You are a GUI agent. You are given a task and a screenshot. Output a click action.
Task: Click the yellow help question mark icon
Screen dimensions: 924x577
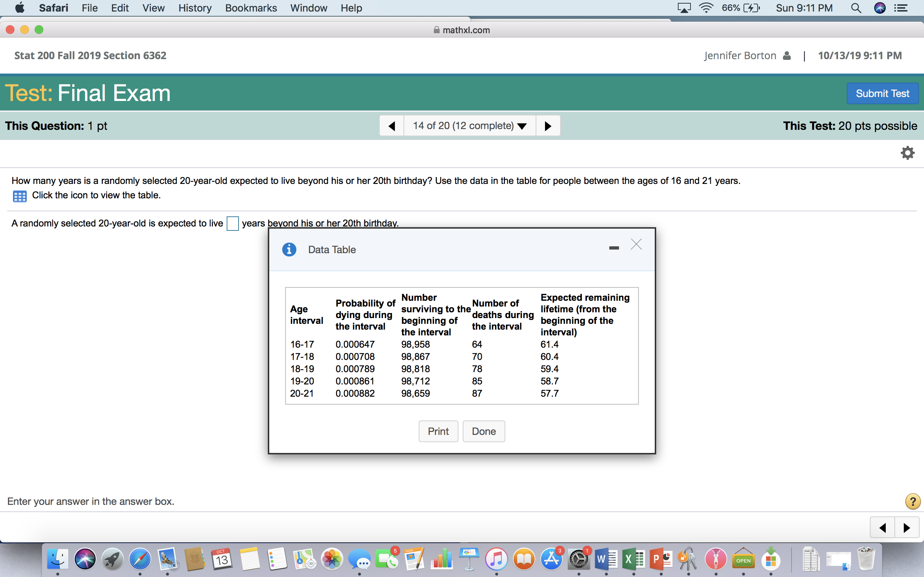pos(912,501)
